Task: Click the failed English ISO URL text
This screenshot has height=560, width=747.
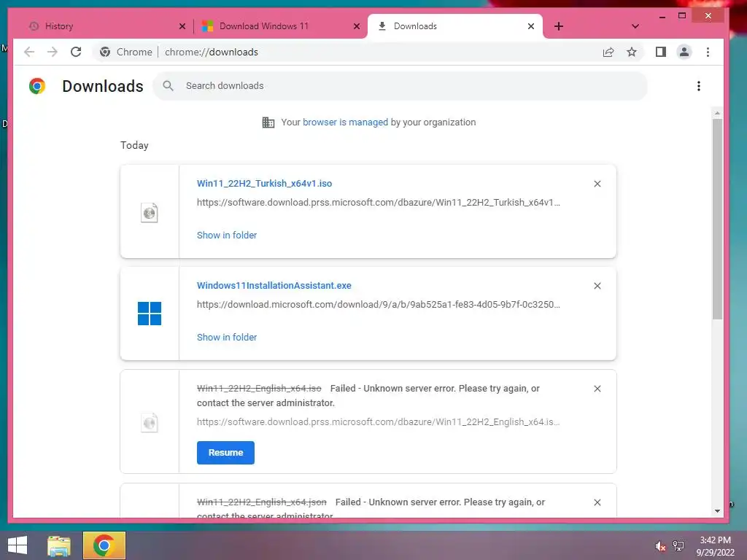Action: pyautogui.click(x=379, y=422)
